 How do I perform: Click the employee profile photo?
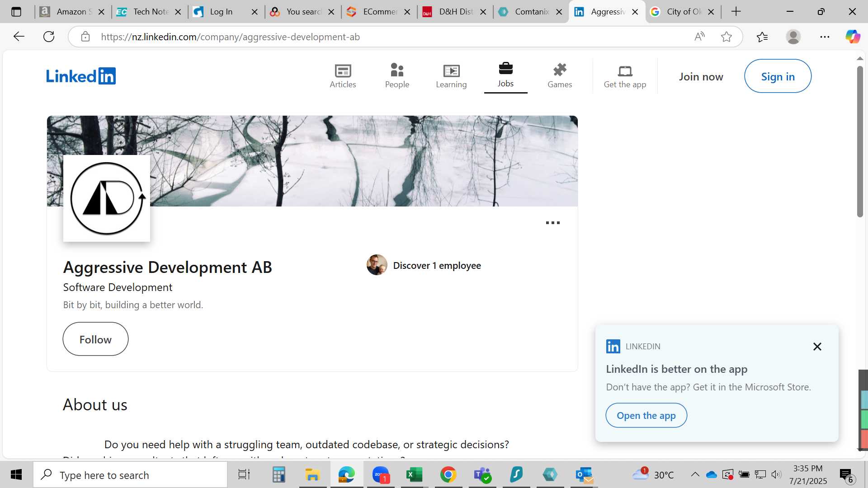tap(377, 265)
